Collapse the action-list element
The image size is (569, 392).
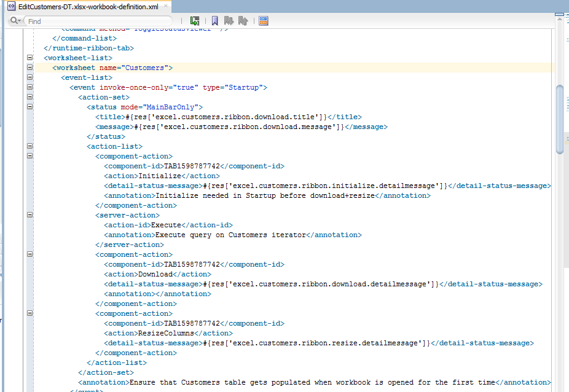pos(29,146)
